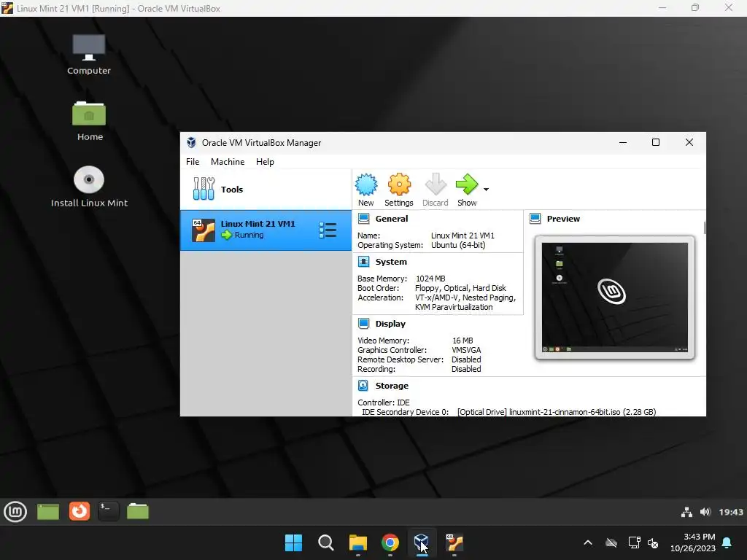Click the New virtual machine icon
This screenshot has width=747, height=560.
coord(366,184)
